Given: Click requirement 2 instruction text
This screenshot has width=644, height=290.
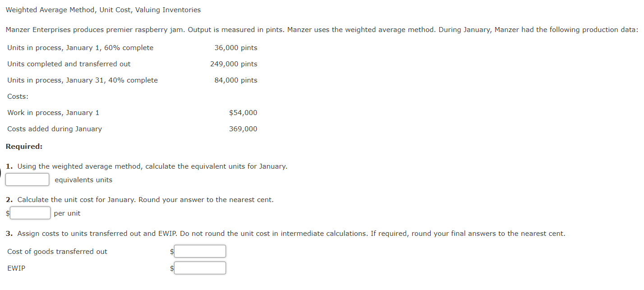Looking at the screenshot, I should 140,199.
